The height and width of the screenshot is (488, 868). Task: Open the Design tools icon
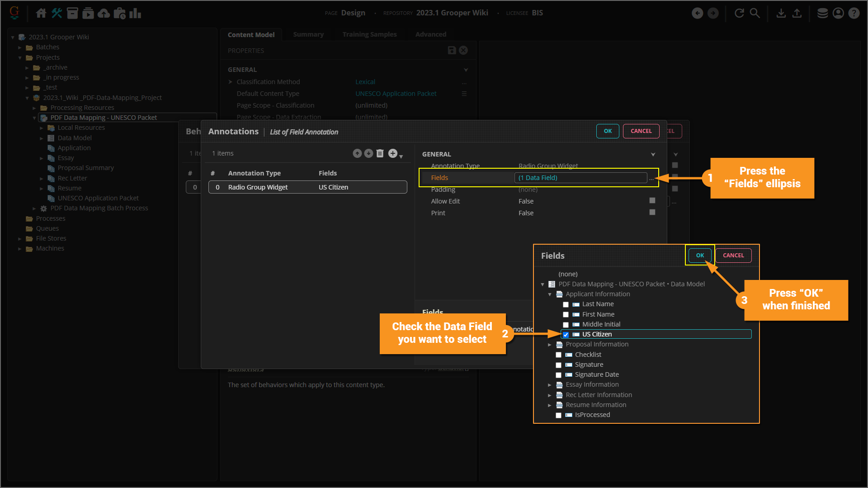57,13
